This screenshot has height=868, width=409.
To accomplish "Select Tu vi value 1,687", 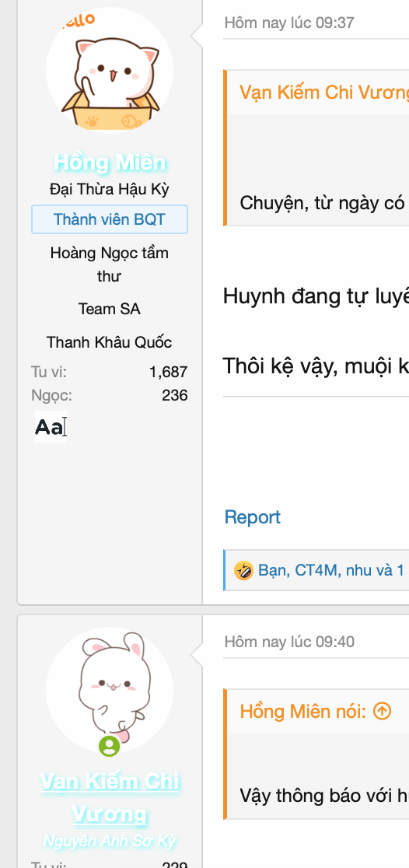I will coord(168,372).
